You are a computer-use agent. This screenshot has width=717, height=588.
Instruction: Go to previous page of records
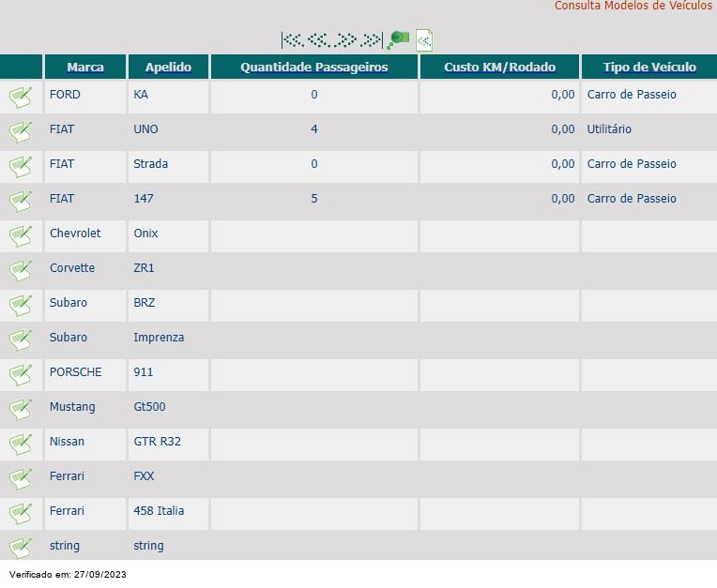pyautogui.click(x=319, y=40)
